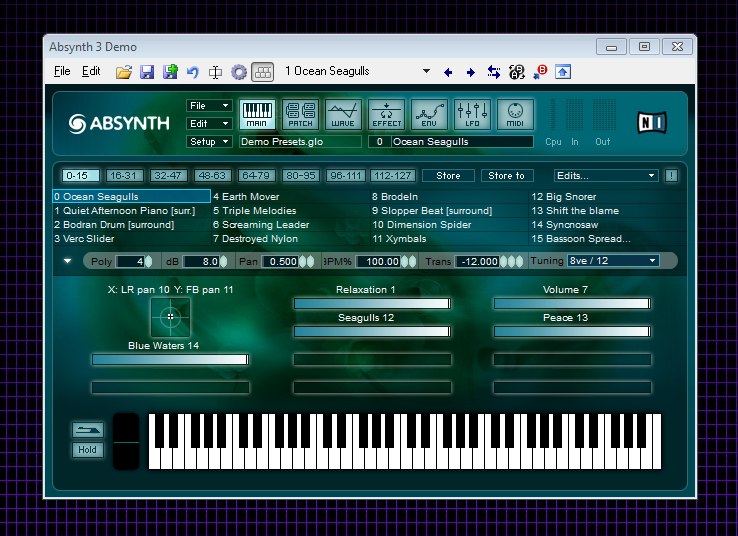Open the Edits... dropdown
The image size is (738, 536).
pyautogui.click(x=606, y=175)
